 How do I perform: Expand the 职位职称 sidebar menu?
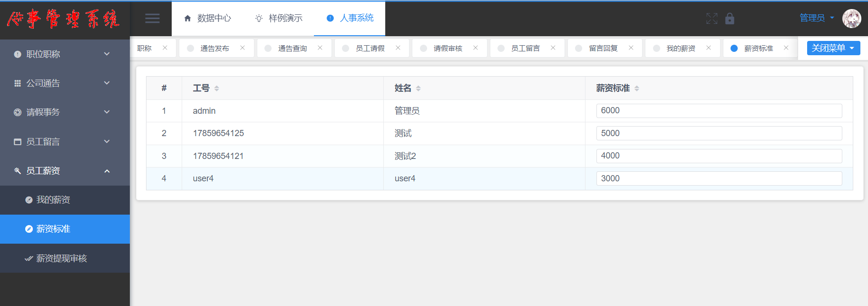coord(65,54)
